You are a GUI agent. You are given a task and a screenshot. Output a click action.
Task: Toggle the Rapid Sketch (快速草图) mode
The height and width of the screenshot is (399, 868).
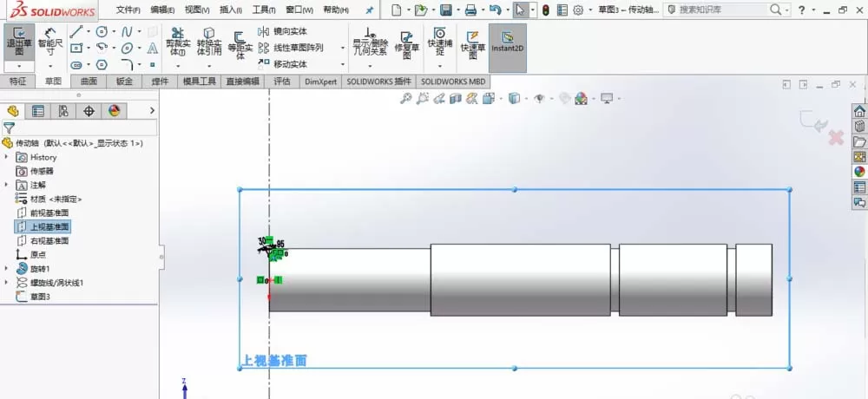tap(473, 44)
